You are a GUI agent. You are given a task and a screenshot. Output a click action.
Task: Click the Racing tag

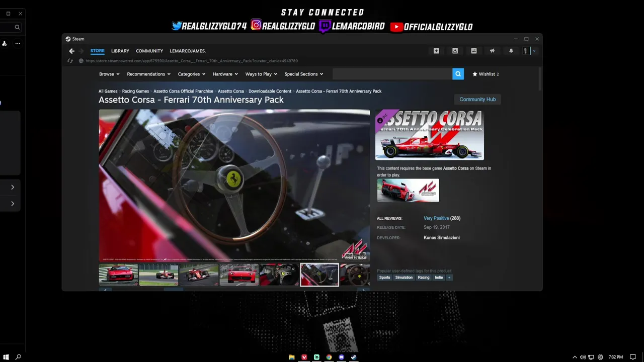pos(424,278)
